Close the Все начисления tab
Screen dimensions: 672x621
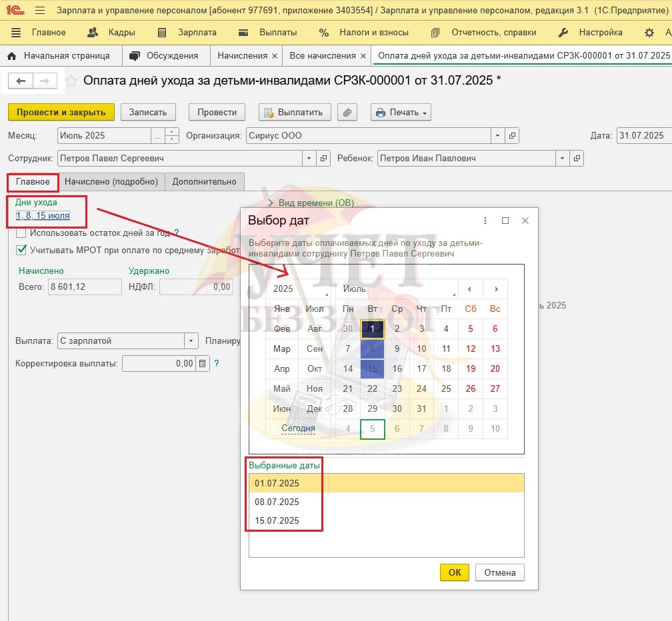363,56
